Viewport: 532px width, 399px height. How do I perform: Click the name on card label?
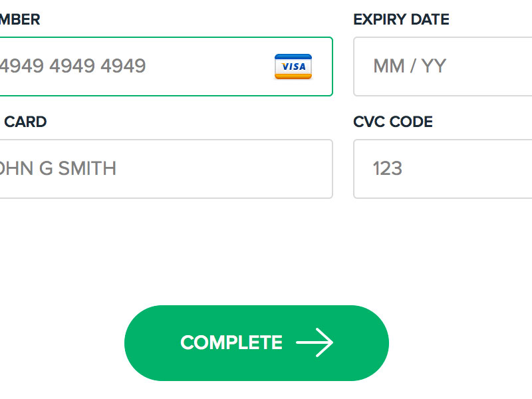[x=25, y=122]
